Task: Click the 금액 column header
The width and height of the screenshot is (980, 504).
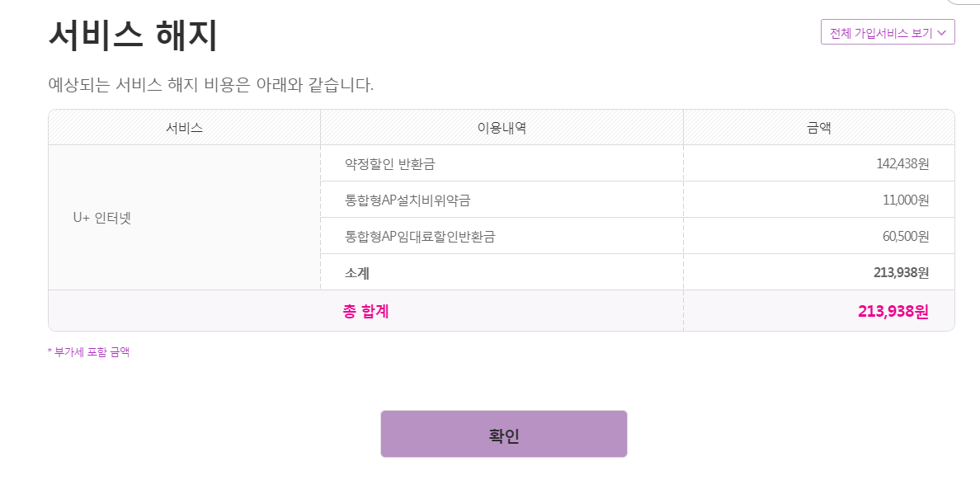Action: pyautogui.click(x=818, y=128)
